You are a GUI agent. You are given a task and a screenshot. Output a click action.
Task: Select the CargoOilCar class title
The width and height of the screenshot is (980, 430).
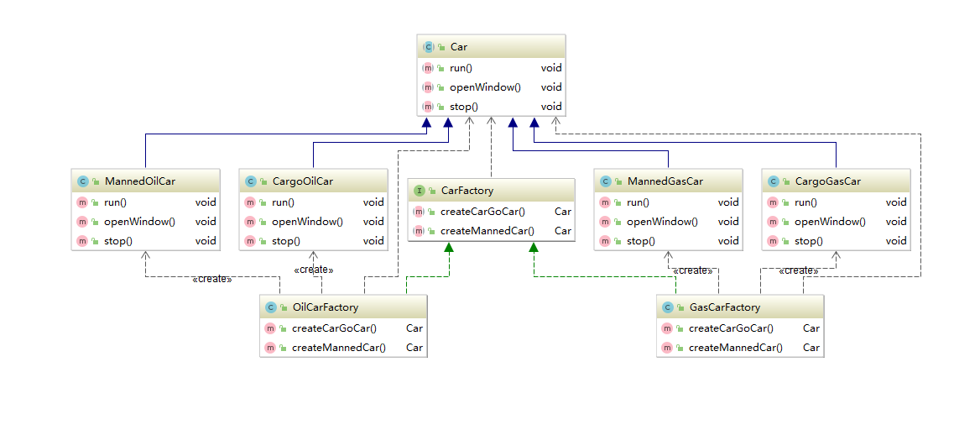[303, 181]
